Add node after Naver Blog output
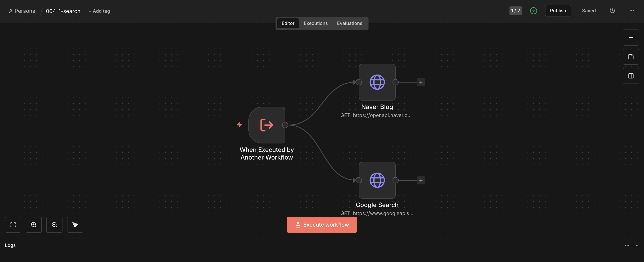The height and width of the screenshot is (262, 644). tap(421, 82)
